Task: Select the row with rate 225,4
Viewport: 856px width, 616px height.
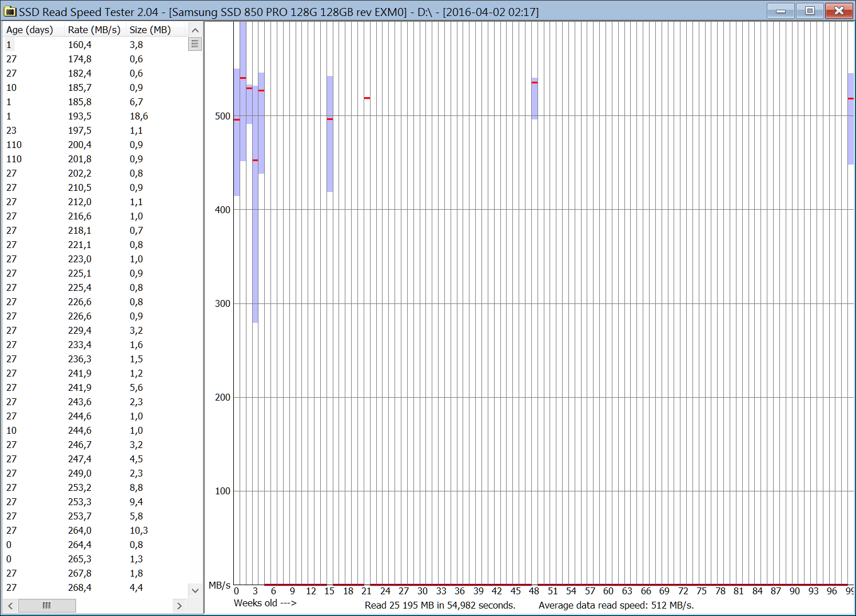Action: pyautogui.click(x=95, y=287)
